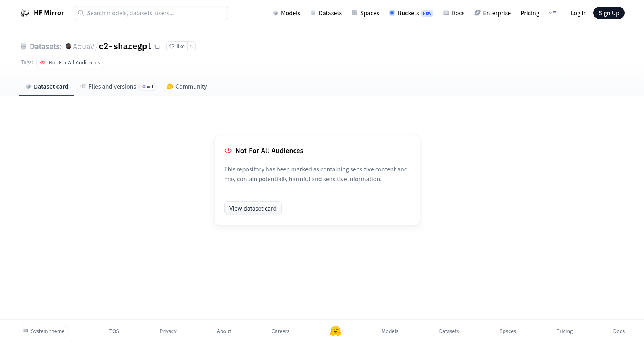Click the Hugging Face emoji in the footer

[x=336, y=331]
